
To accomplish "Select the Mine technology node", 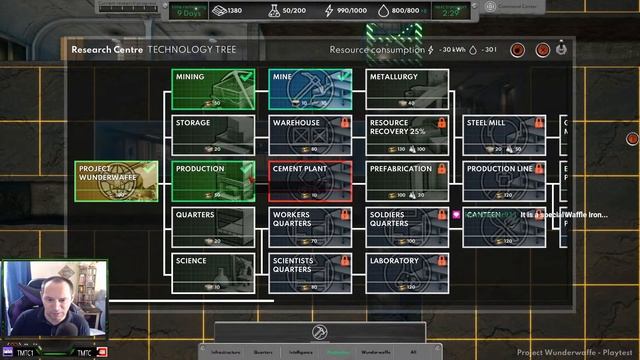I will [310, 89].
